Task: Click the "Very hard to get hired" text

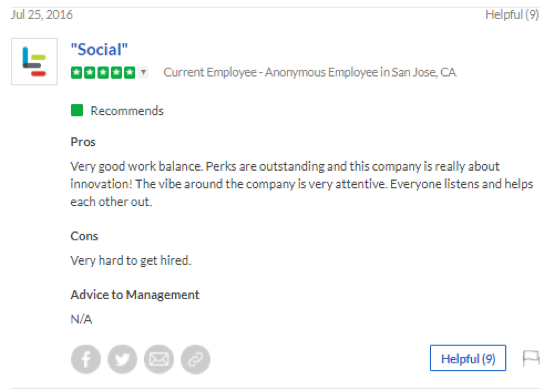Action: pyautogui.click(x=131, y=261)
